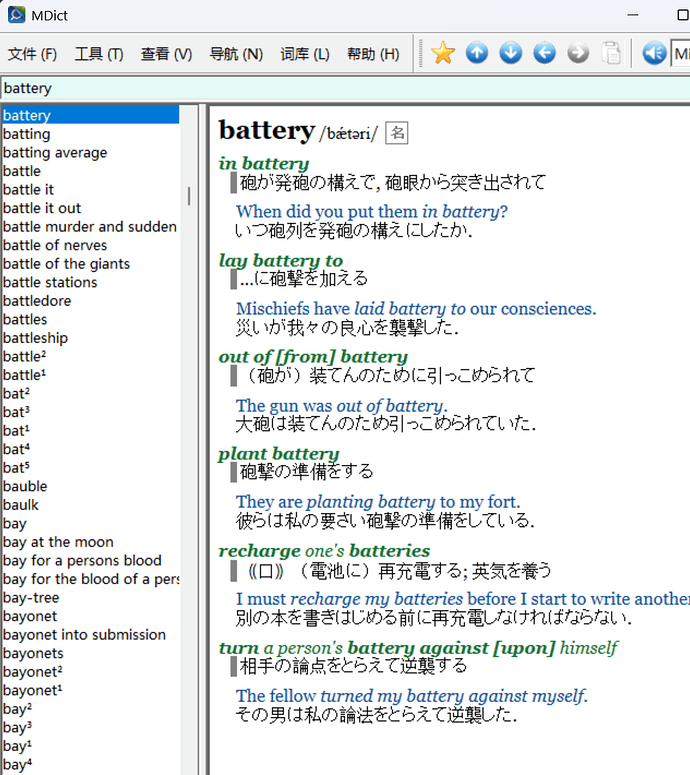Click the clipboard paste icon
The width and height of the screenshot is (690, 775).
(611, 53)
